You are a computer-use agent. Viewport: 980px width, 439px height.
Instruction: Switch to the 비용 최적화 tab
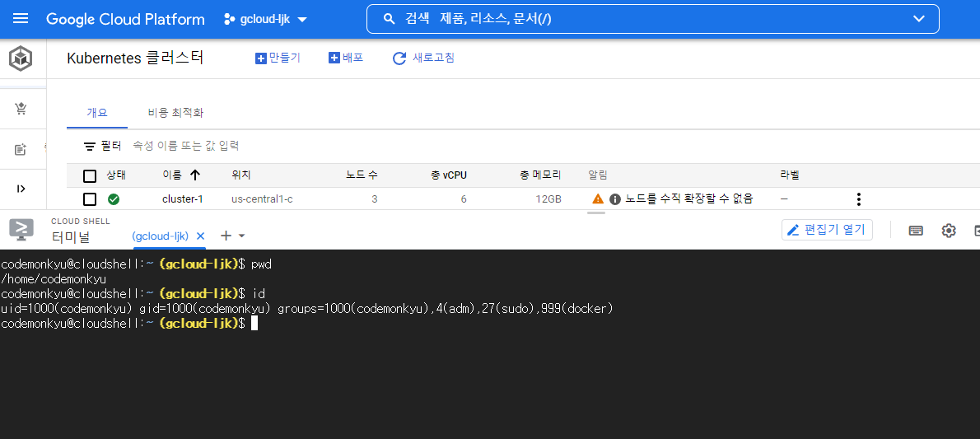pyautogui.click(x=175, y=113)
